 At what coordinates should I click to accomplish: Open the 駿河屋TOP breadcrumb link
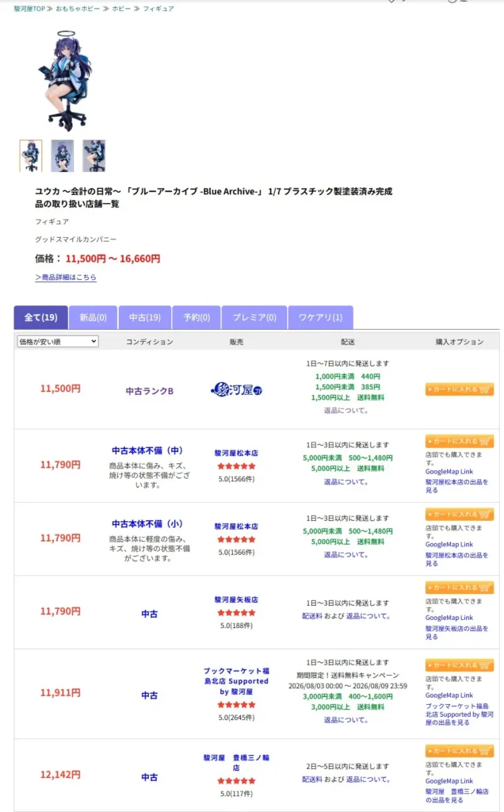[x=29, y=9]
